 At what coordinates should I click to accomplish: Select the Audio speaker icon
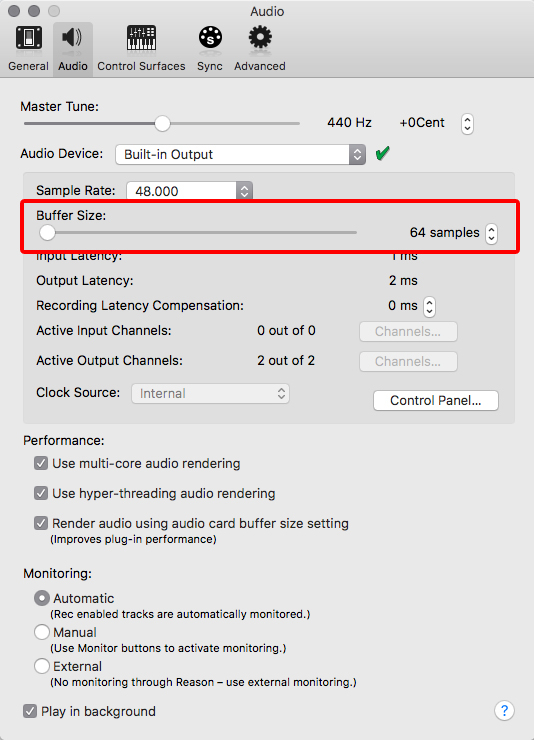[72, 37]
